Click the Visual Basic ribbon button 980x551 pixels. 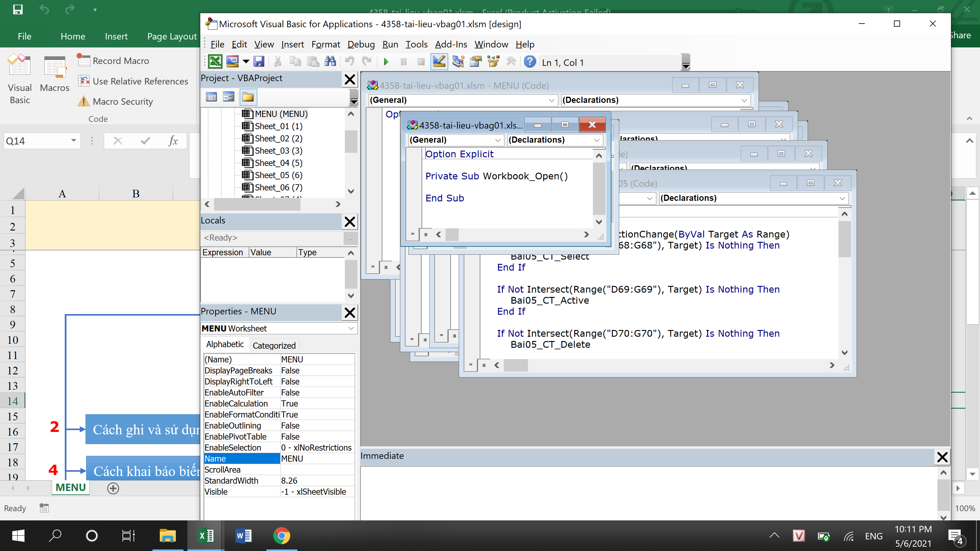(x=20, y=79)
